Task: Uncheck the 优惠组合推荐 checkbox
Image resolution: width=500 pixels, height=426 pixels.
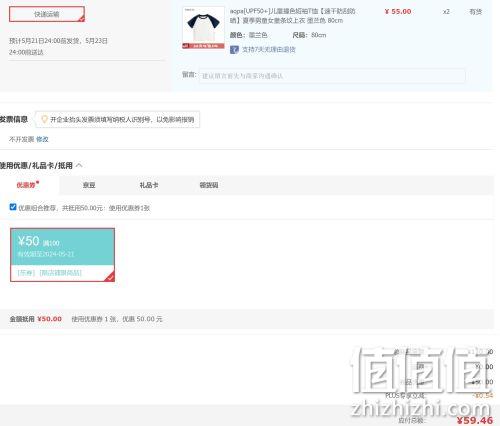Action: [x=13, y=207]
